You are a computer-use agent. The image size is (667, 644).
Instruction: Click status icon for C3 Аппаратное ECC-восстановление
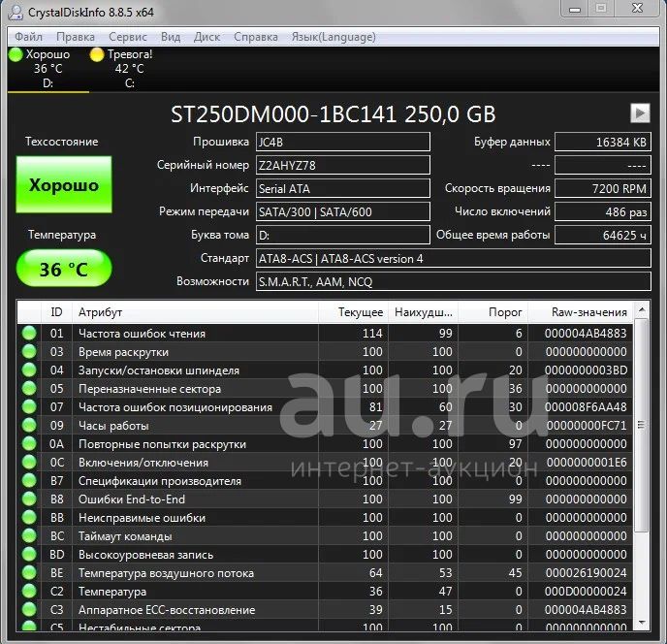pos(29,609)
